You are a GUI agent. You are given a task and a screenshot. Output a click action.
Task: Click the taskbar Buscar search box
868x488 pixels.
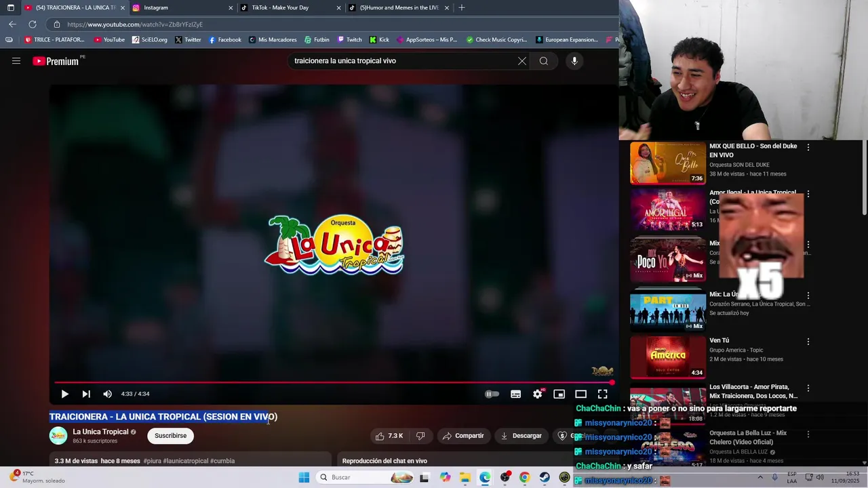pyautogui.click(x=366, y=477)
